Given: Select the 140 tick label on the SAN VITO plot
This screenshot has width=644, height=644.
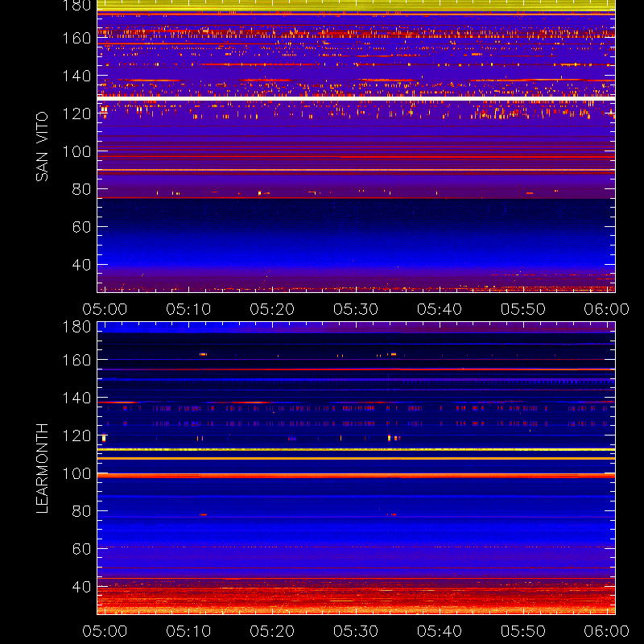Looking at the screenshot, I should [x=76, y=76].
